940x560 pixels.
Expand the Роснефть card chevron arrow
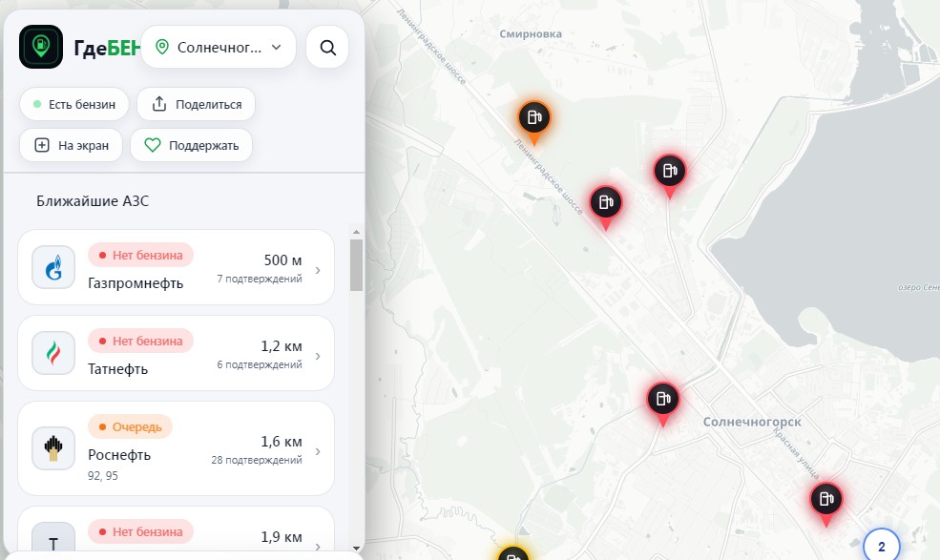click(x=318, y=451)
